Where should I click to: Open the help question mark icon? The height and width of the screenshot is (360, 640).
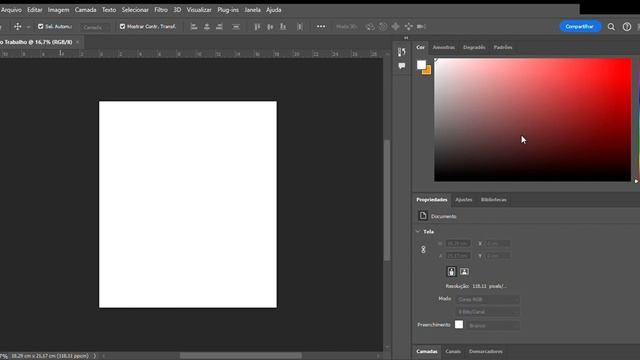pos(627,27)
